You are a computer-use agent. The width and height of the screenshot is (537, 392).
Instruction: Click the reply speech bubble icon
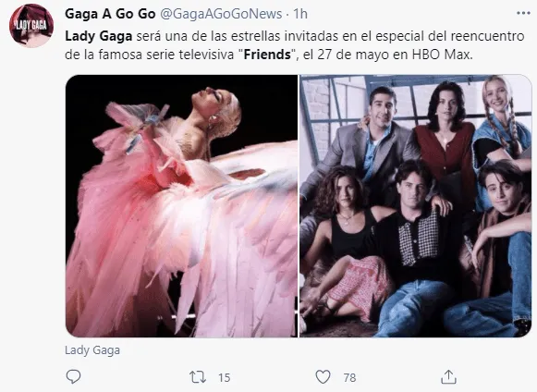[73, 377]
